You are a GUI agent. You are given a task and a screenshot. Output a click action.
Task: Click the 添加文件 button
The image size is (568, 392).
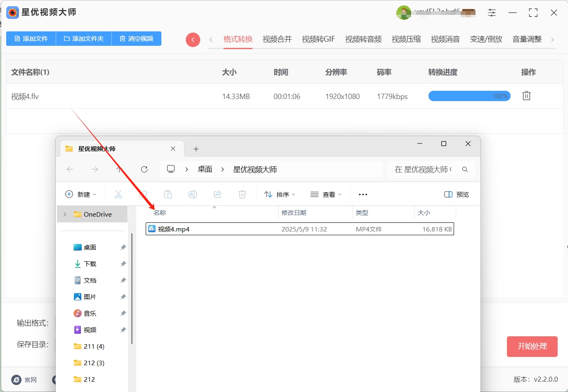pyautogui.click(x=31, y=38)
